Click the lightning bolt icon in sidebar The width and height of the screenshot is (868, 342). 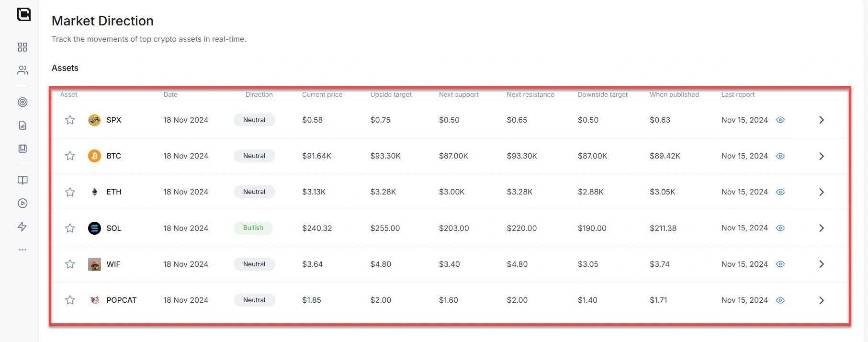(23, 227)
